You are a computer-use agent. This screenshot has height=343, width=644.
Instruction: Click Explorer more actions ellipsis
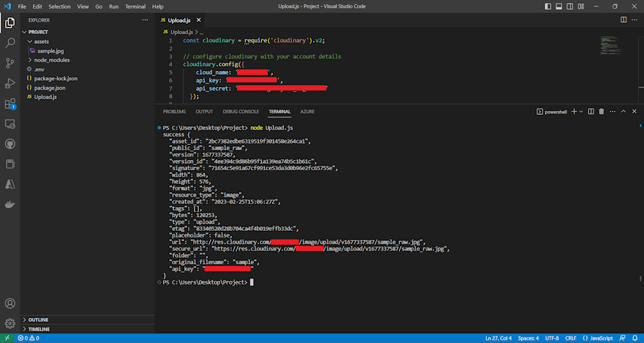click(145, 20)
